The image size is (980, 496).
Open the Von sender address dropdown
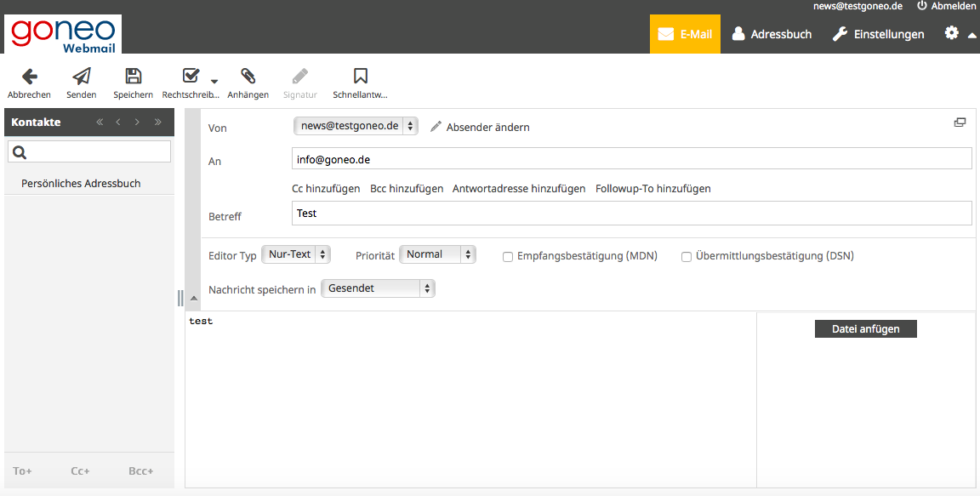(356, 126)
